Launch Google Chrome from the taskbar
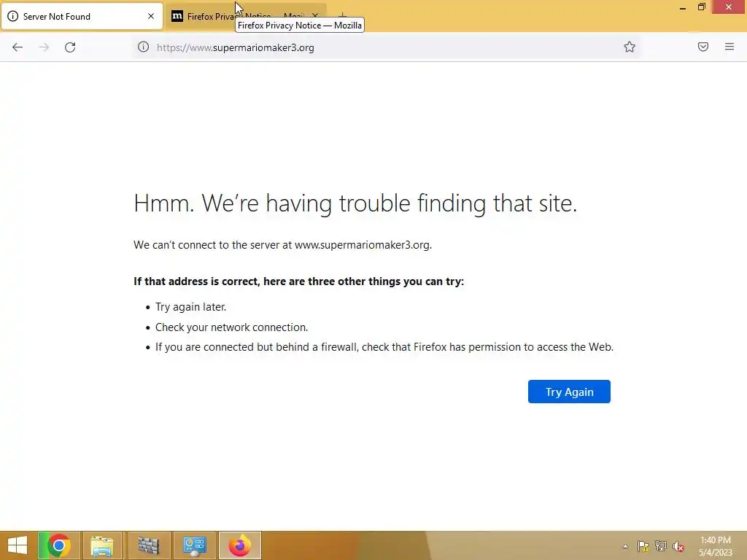This screenshot has height=560, width=747. click(x=59, y=545)
